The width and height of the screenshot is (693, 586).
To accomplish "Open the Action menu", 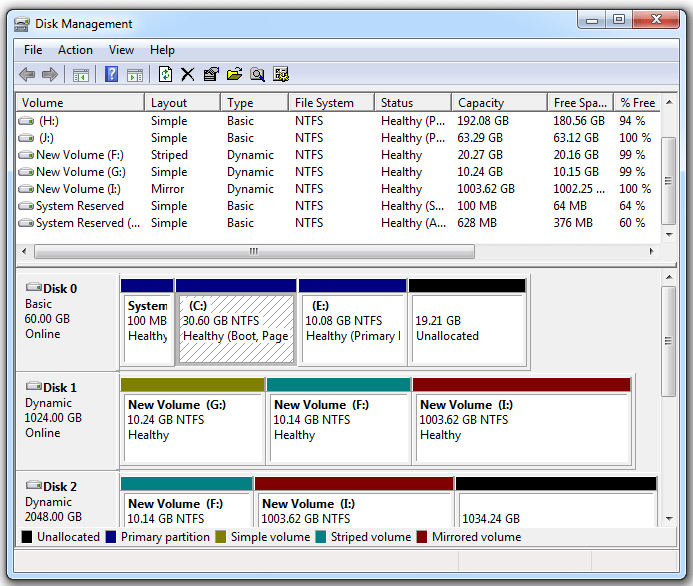I will coord(75,50).
